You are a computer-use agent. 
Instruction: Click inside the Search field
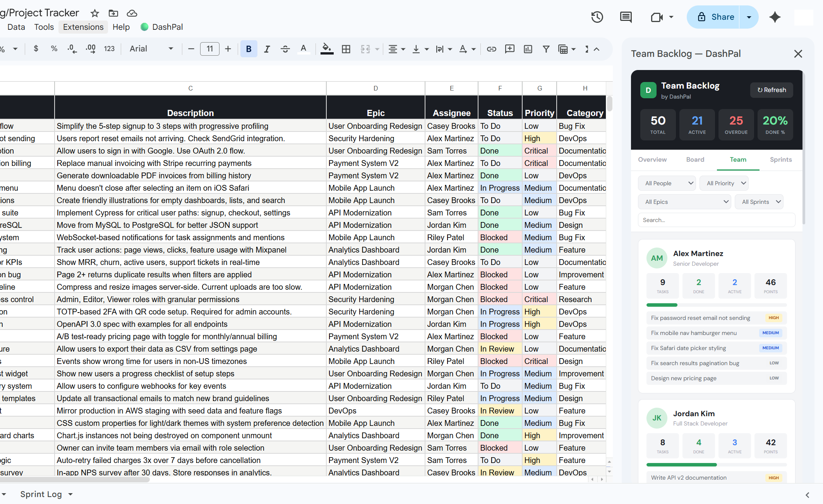[x=716, y=220]
